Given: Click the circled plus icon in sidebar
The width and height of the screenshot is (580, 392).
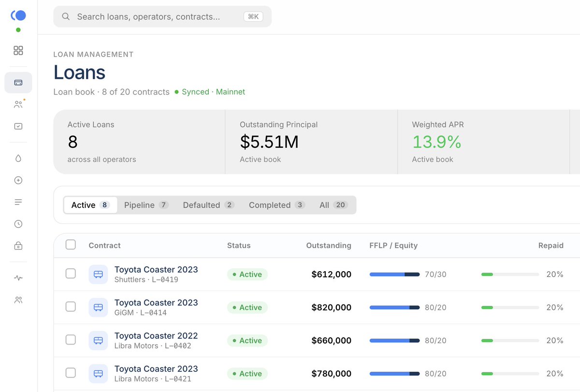Looking at the screenshot, I should [x=18, y=180].
